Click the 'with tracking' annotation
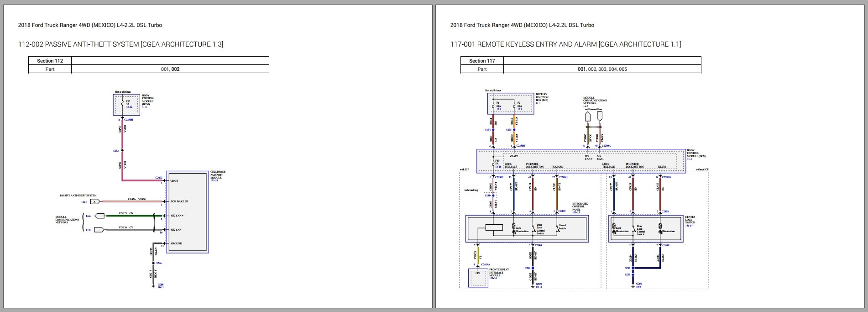Image resolution: width=868 pixels, height=312 pixels. pos(471,190)
